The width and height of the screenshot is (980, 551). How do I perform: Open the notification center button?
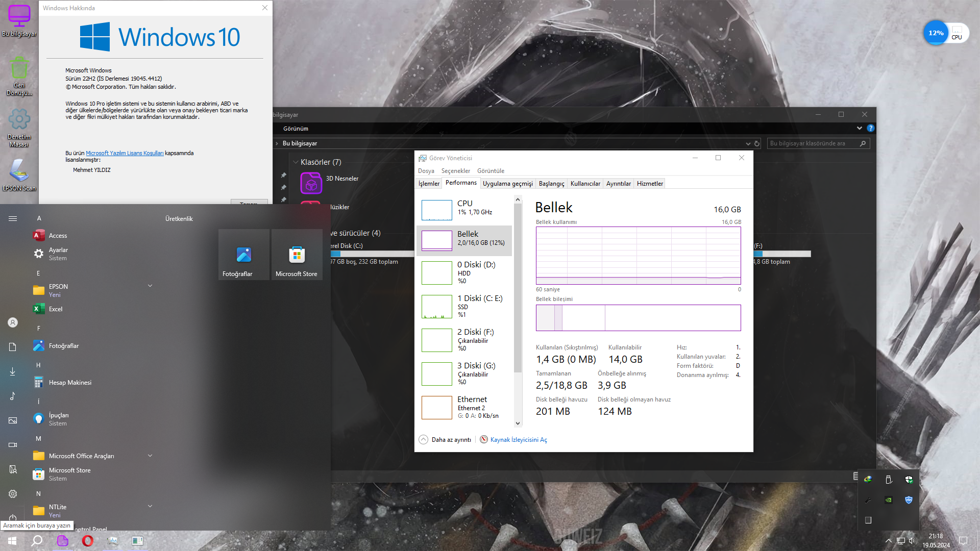(x=963, y=541)
